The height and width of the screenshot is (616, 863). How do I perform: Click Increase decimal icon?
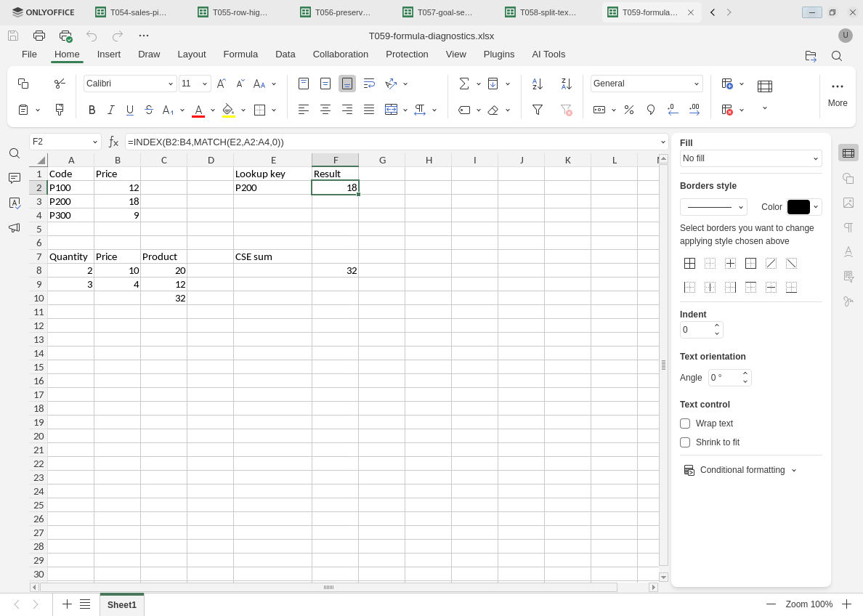point(694,110)
